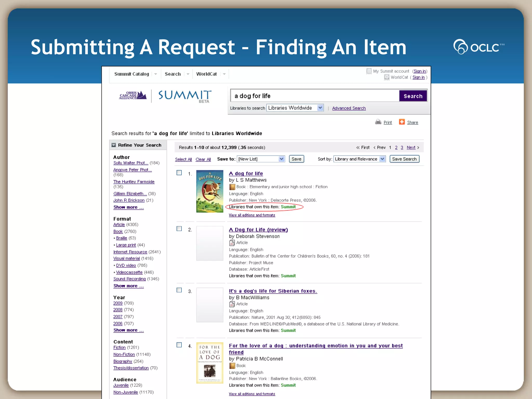Click the Print link
This screenshot has height=399, width=532.
[388, 122]
